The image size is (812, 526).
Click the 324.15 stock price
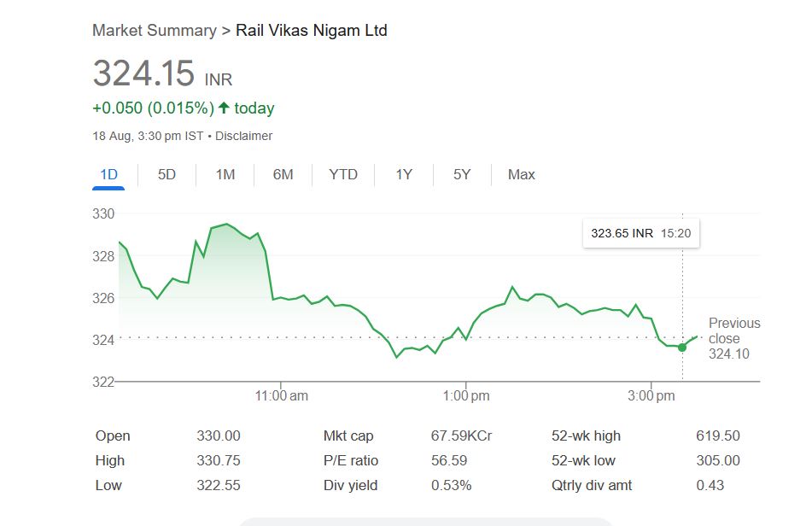(143, 73)
